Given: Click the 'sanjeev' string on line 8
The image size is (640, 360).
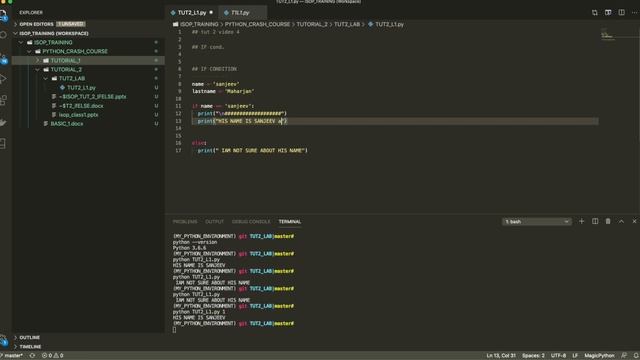Looking at the screenshot, I should tap(226, 84).
